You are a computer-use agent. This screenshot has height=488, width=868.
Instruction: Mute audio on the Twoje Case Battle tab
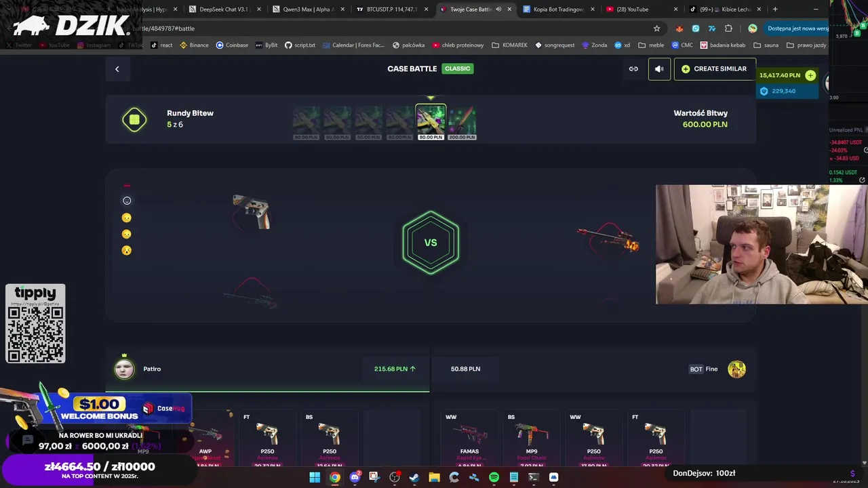click(x=498, y=9)
